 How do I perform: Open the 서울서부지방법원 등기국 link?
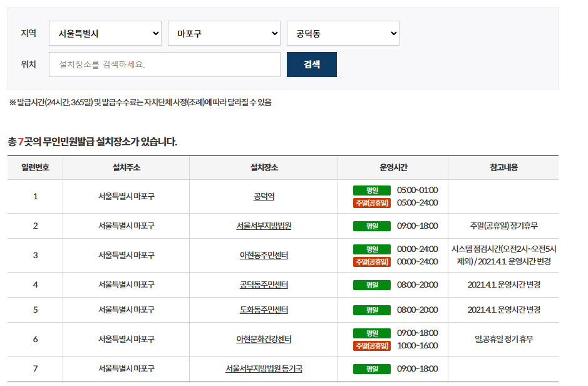(263, 368)
